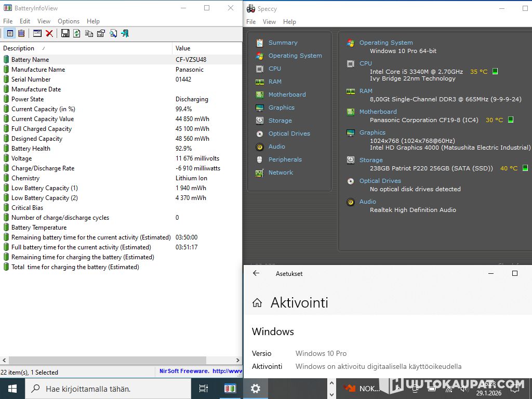
Task: Copy selected items via toolbar copy icon
Action: click(x=89, y=33)
